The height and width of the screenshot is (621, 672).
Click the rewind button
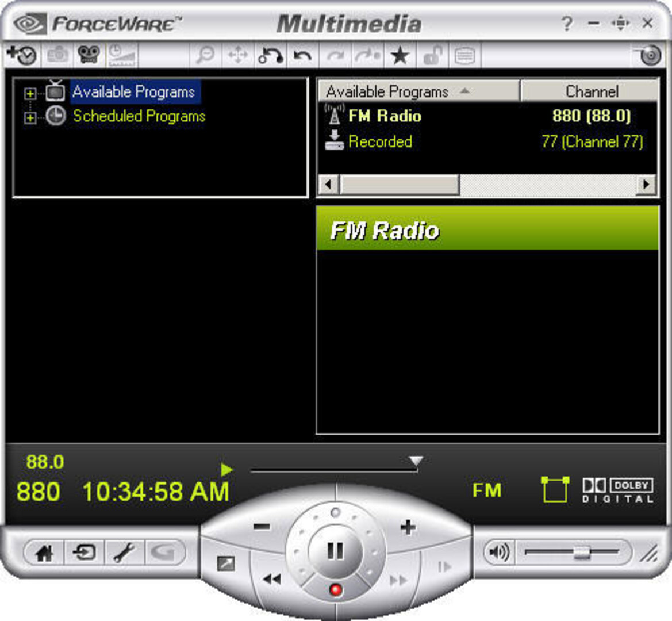pyautogui.click(x=272, y=580)
